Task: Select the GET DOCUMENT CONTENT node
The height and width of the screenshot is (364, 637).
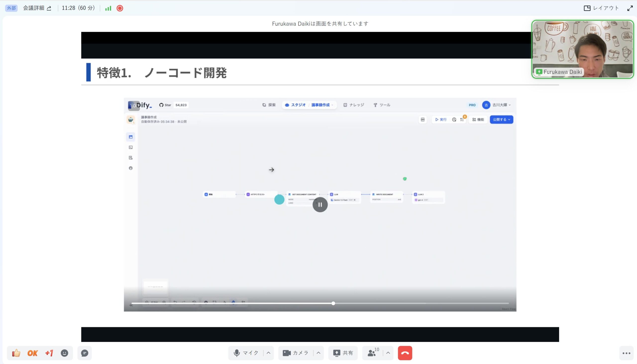Action: tap(303, 198)
